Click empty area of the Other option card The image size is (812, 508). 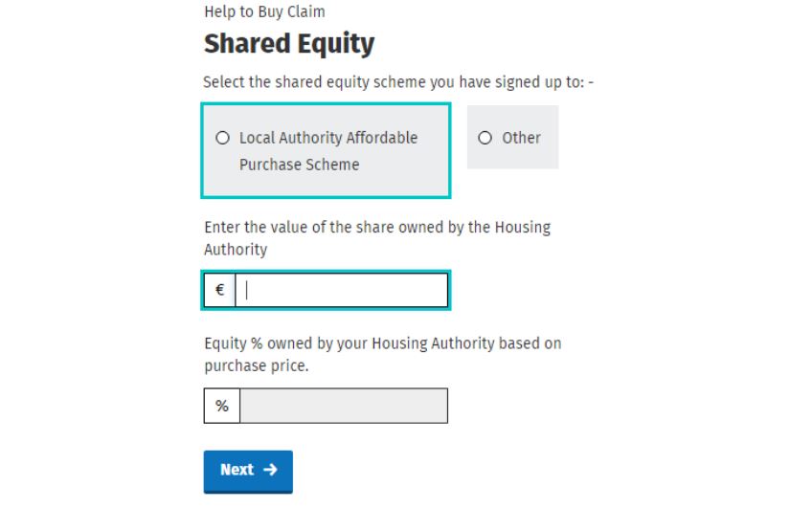click(512, 158)
